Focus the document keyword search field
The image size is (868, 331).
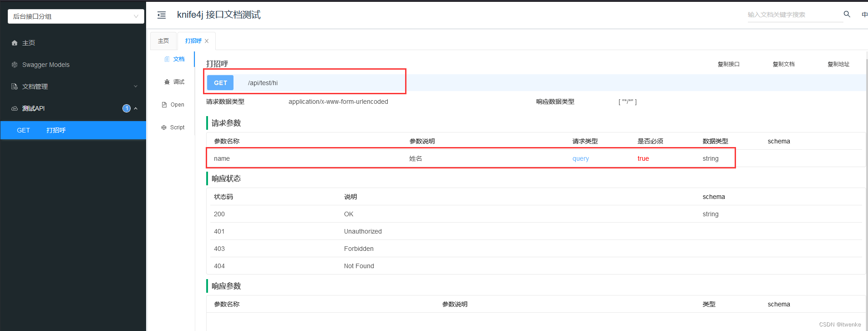coord(795,15)
